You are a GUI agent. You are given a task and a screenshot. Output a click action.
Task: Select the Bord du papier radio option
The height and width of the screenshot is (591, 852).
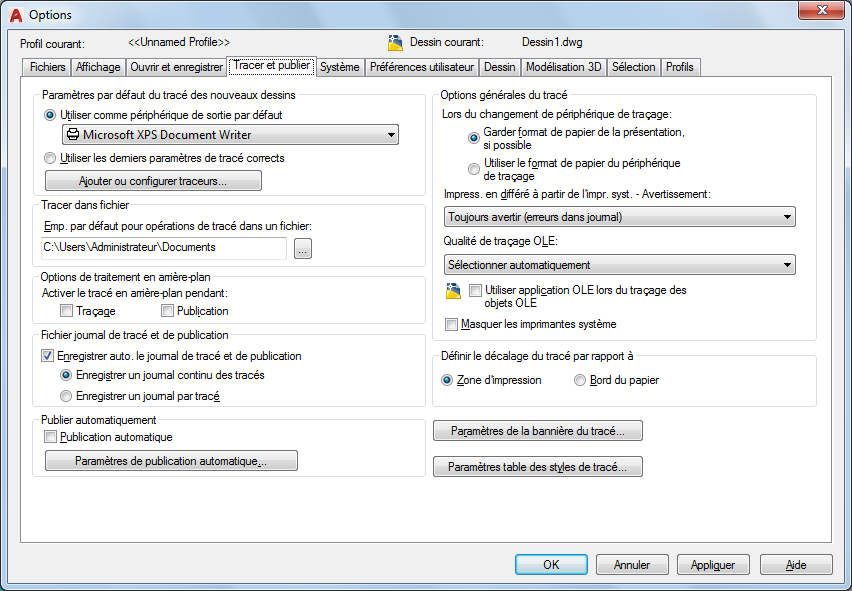(580, 380)
